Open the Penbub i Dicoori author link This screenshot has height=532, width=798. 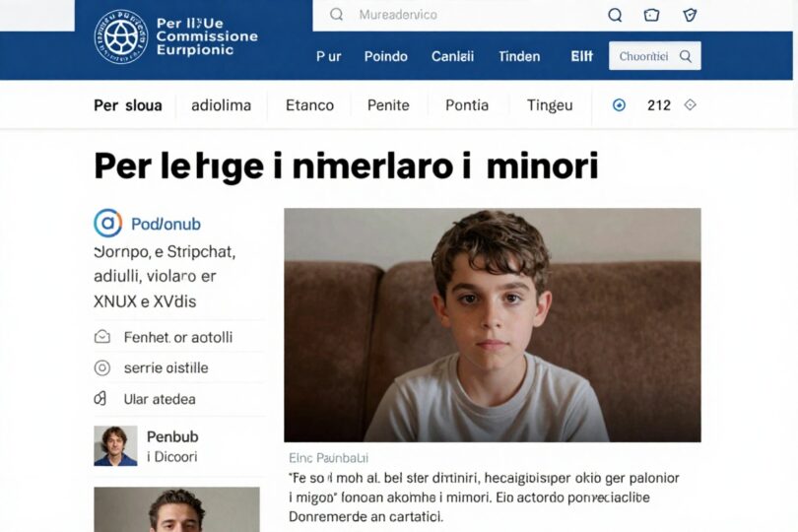pyautogui.click(x=171, y=446)
